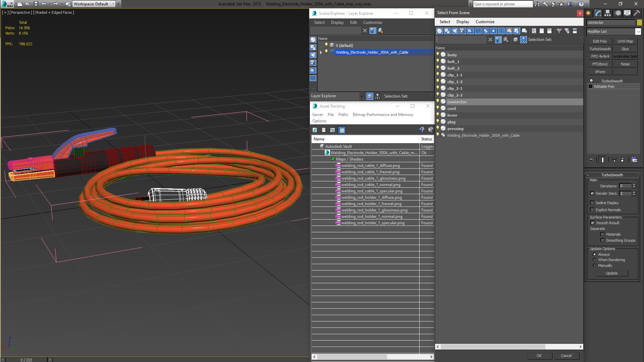Open Customize menu in Select From Scene
Image resolution: width=644 pixels, height=362 pixels.
485,22
